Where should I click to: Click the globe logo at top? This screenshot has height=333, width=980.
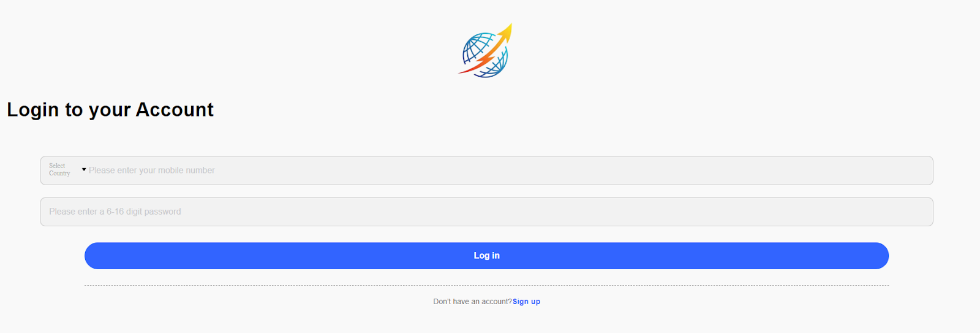pyautogui.click(x=486, y=51)
